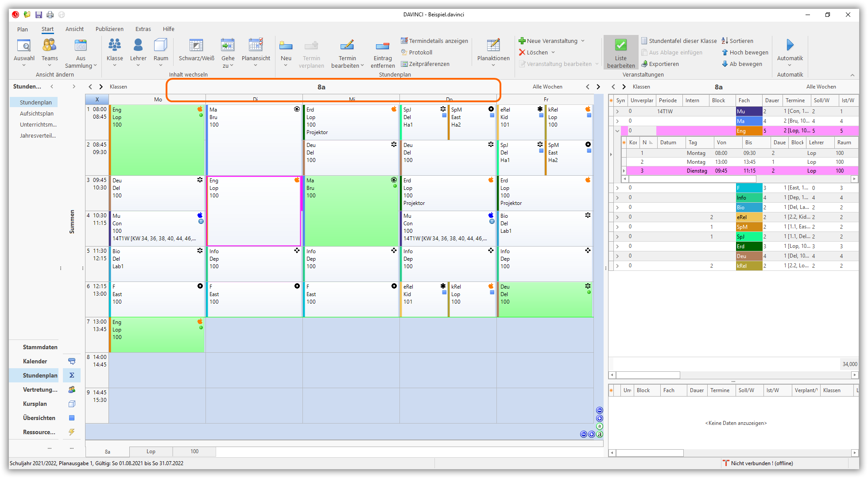Click the Lehrer ribbon icon
Image resolution: width=868 pixels, height=478 pixels.
pos(138,46)
